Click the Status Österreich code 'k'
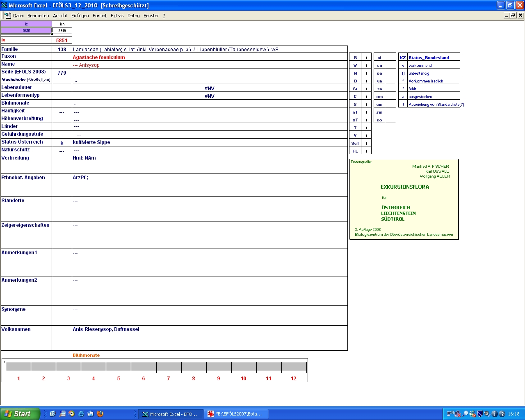 (62, 143)
